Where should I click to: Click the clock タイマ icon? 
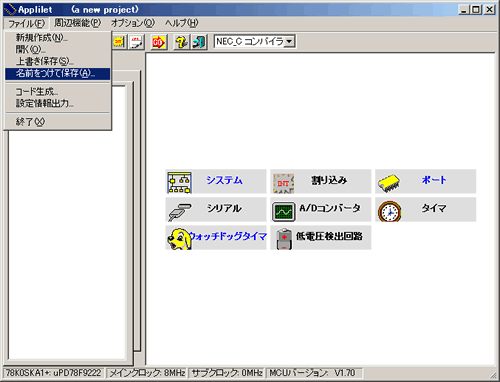(x=389, y=211)
